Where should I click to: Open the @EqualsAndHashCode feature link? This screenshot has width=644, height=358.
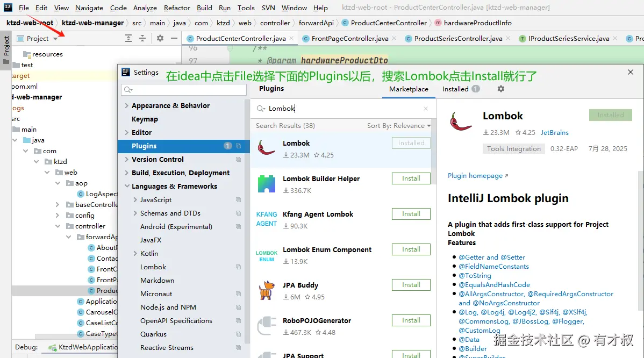tap(494, 285)
